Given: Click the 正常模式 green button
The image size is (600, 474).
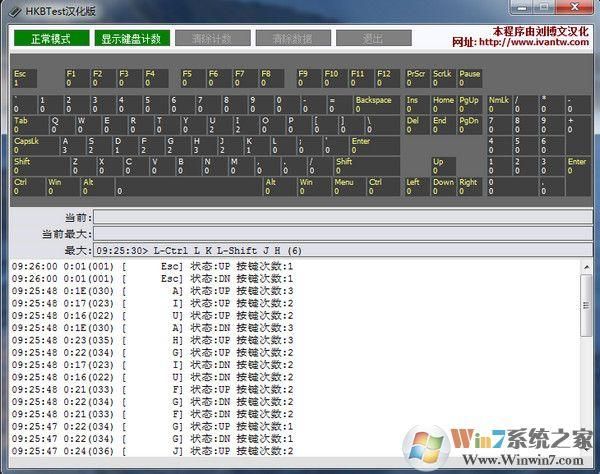Looking at the screenshot, I should tap(51, 38).
